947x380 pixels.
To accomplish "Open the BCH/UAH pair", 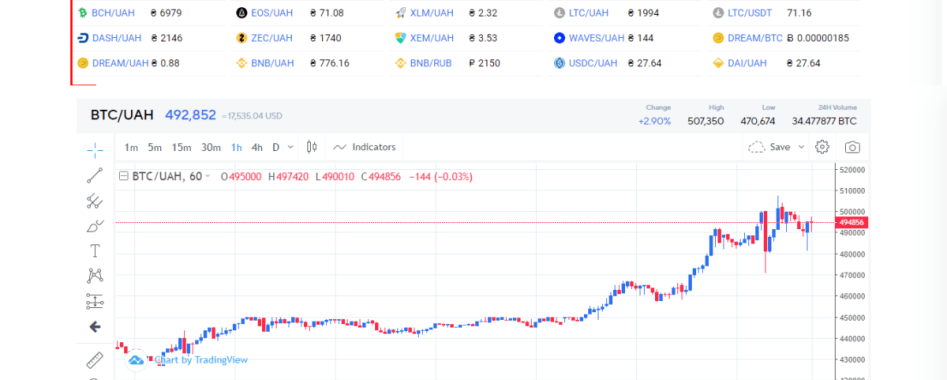I will pyautogui.click(x=113, y=13).
